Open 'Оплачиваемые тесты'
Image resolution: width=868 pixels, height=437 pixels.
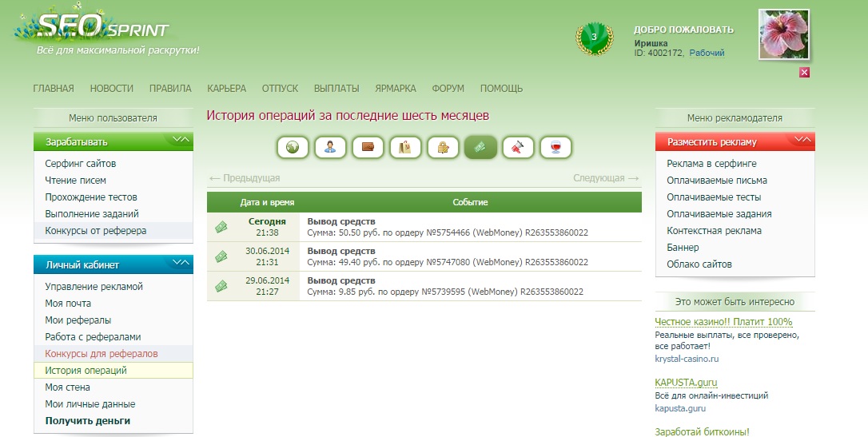pos(714,197)
